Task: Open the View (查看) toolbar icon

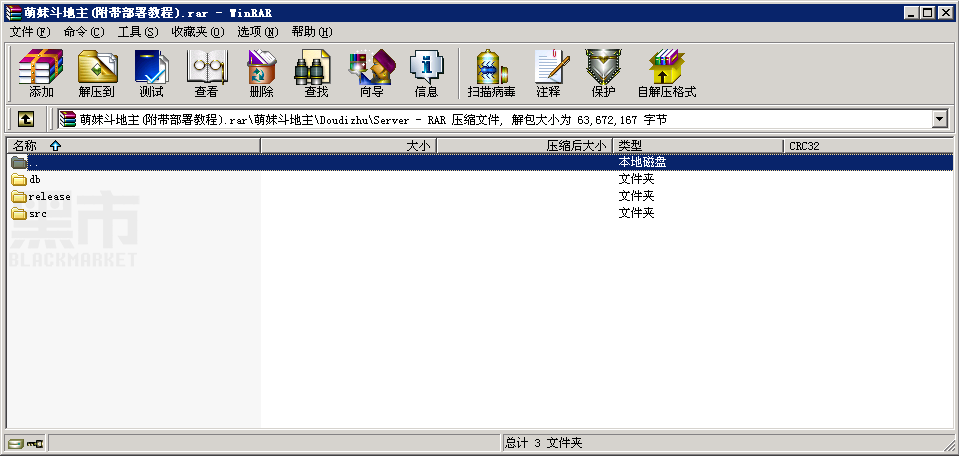Action: pyautogui.click(x=207, y=73)
